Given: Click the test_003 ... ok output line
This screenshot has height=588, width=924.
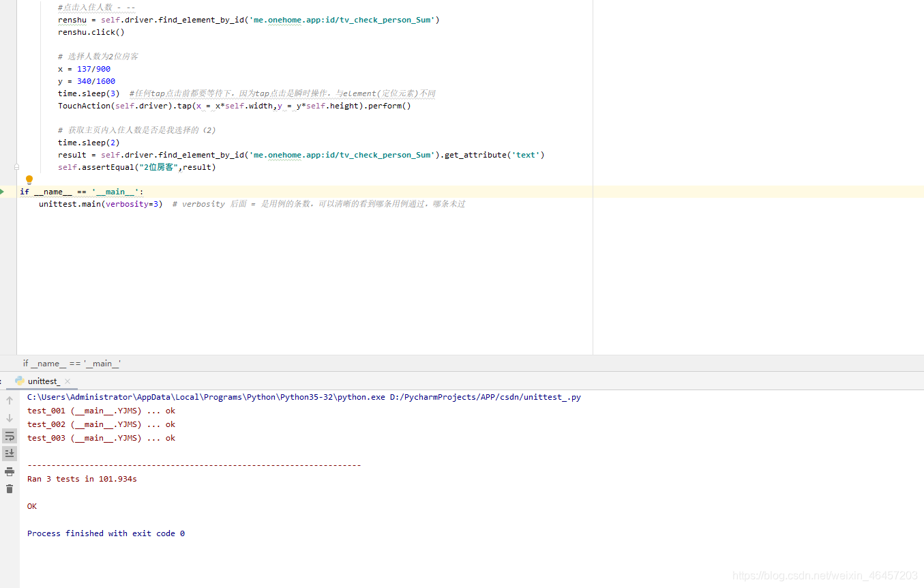Looking at the screenshot, I should point(102,438).
